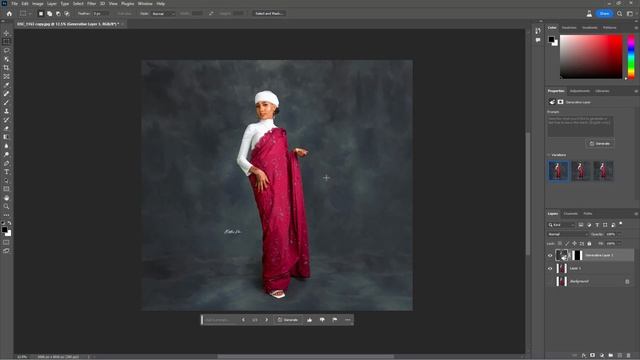Open the Edit Toolbar three-dots menu

click(x=6, y=215)
